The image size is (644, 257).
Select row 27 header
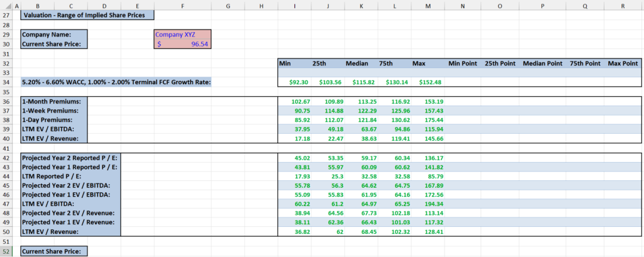(x=6, y=15)
